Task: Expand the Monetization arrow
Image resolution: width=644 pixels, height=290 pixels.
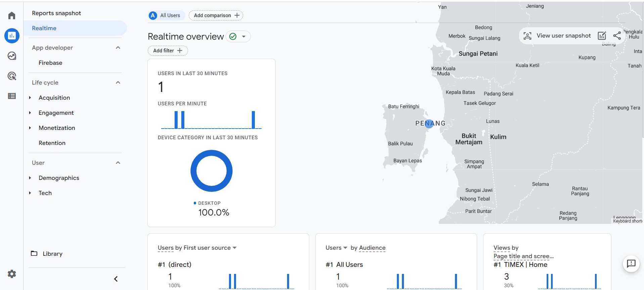Action: click(30, 128)
